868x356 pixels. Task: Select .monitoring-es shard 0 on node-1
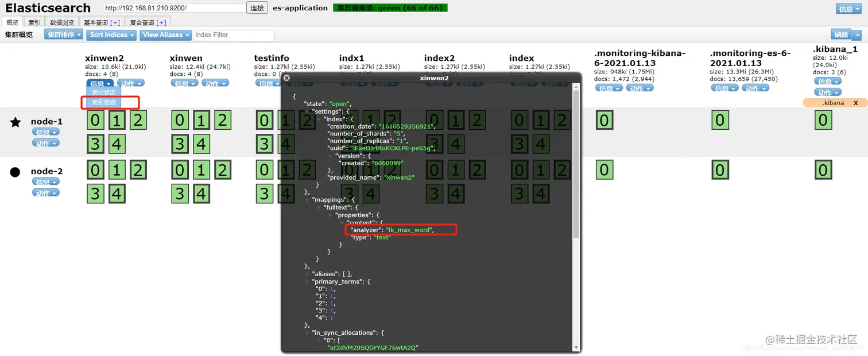tap(720, 120)
